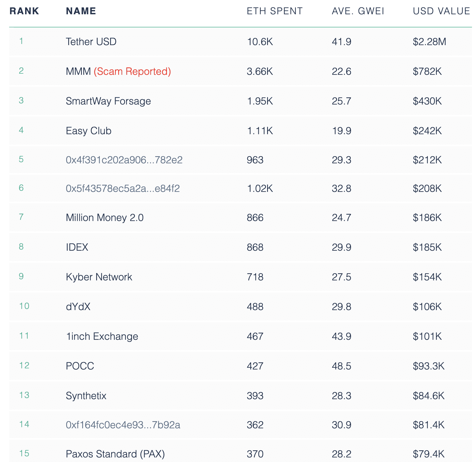Open the SmartWay Forsage entry
476x462 pixels.
coord(108,101)
